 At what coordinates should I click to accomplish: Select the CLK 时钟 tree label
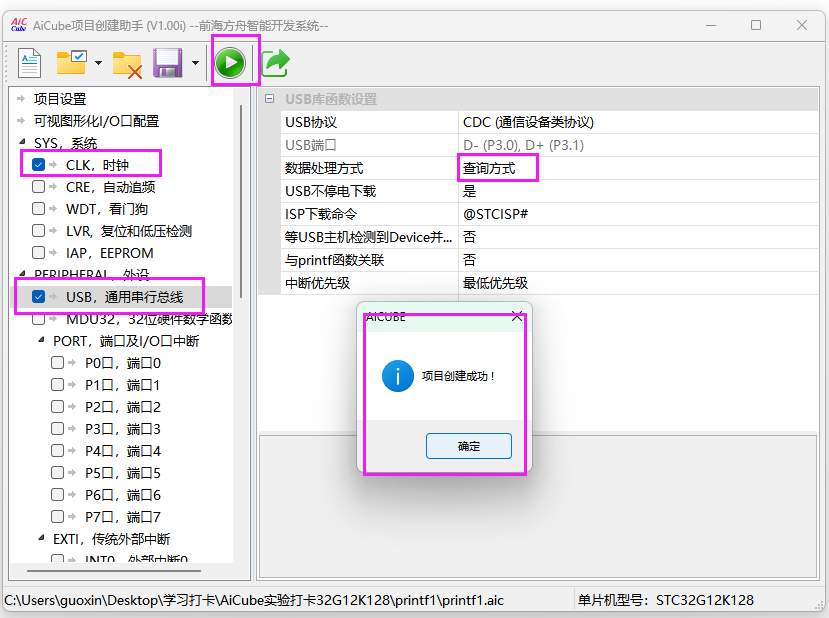(x=97, y=165)
